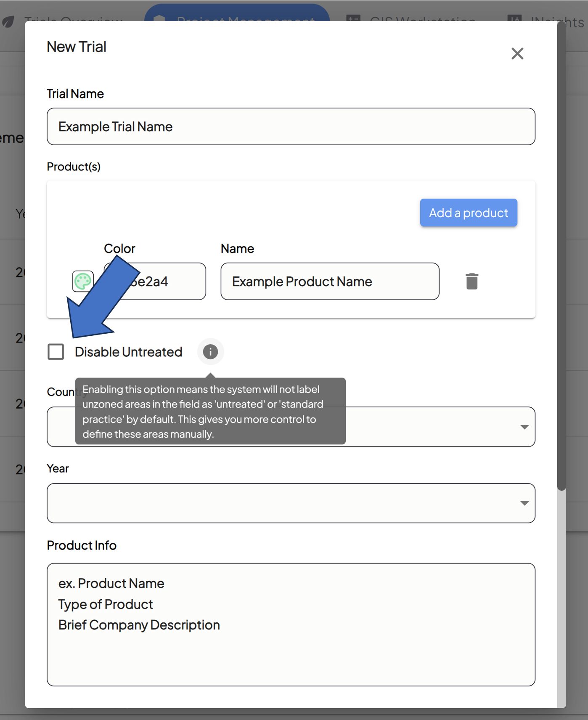Click the Product Info text area
The height and width of the screenshot is (720, 588).
coord(291,624)
